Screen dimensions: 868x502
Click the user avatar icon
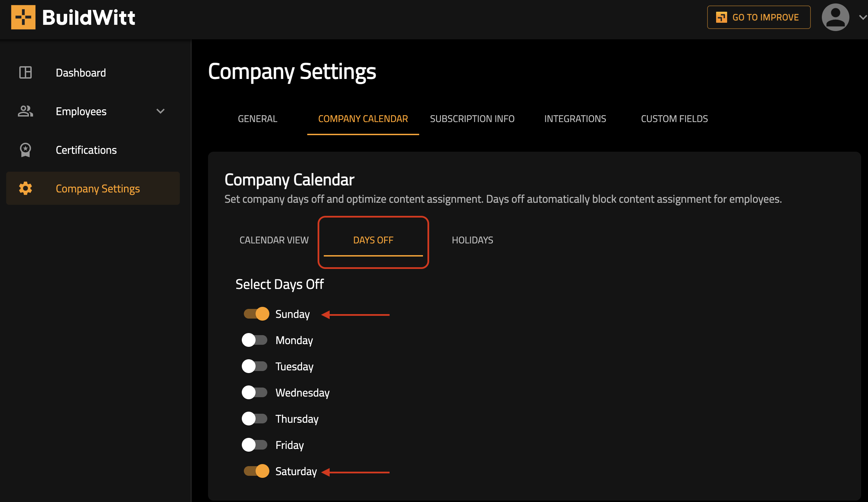tap(835, 17)
